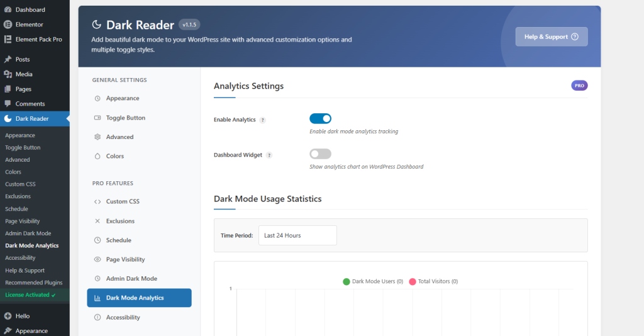The width and height of the screenshot is (644, 336).
Task: Click the Hello plus icon in sidebar
Action: pyautogui.click(x=8, y=316)
